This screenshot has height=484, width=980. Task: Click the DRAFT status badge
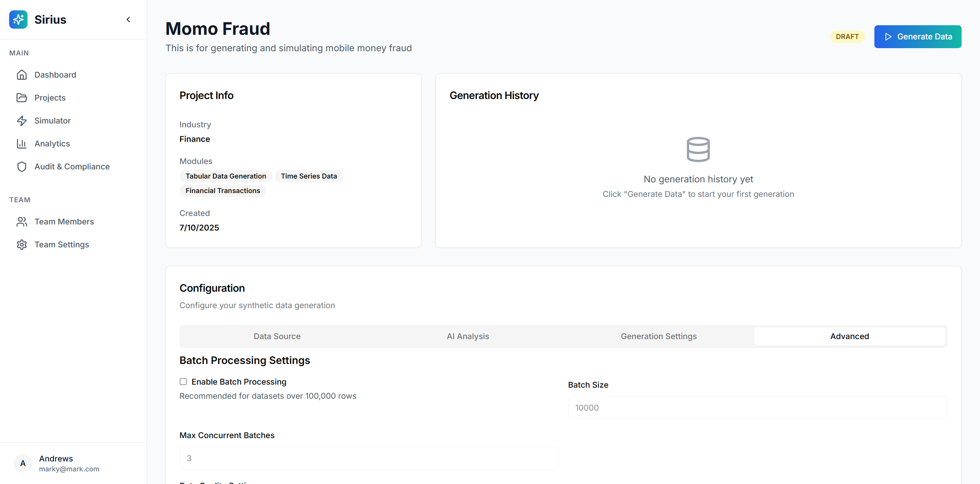pos(847,37)
